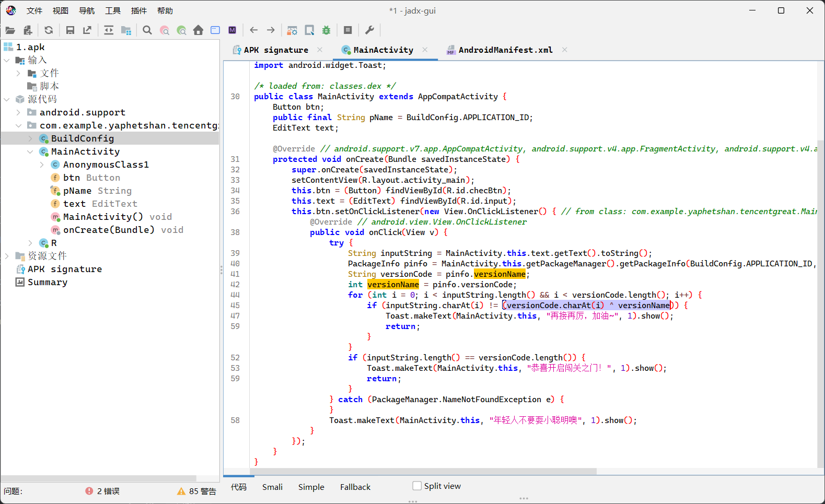Switch to the AndroidManifest.xml tab

point(505,50)
